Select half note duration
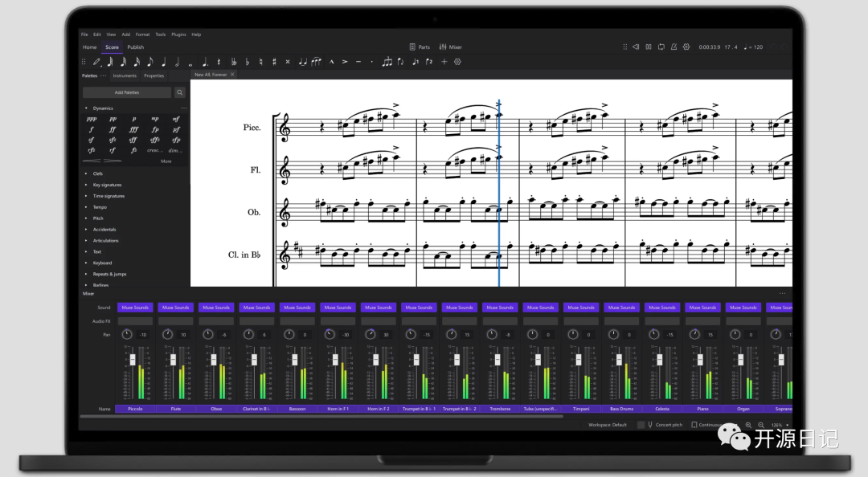Screen dimensions: 868x477 (177, 62)
